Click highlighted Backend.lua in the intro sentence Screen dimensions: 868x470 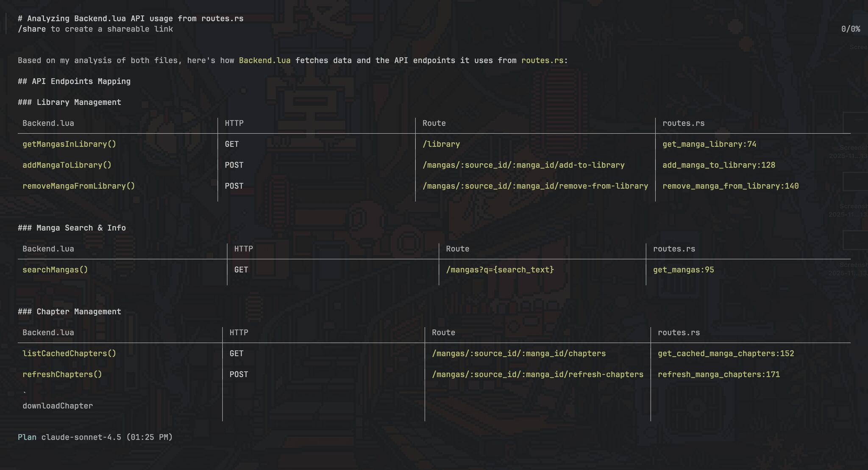[265, 60]
